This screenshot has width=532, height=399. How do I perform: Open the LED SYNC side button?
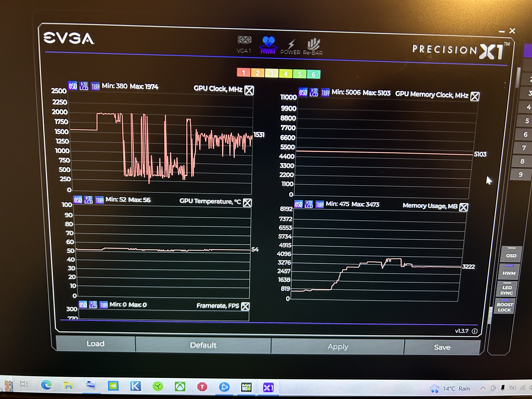click(507, 289)
